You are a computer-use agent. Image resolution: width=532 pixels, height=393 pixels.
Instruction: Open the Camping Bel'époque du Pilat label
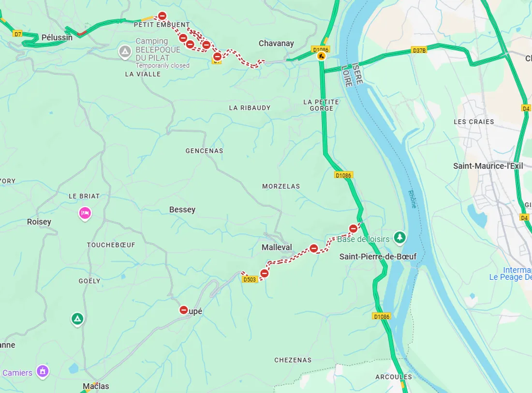158,49
